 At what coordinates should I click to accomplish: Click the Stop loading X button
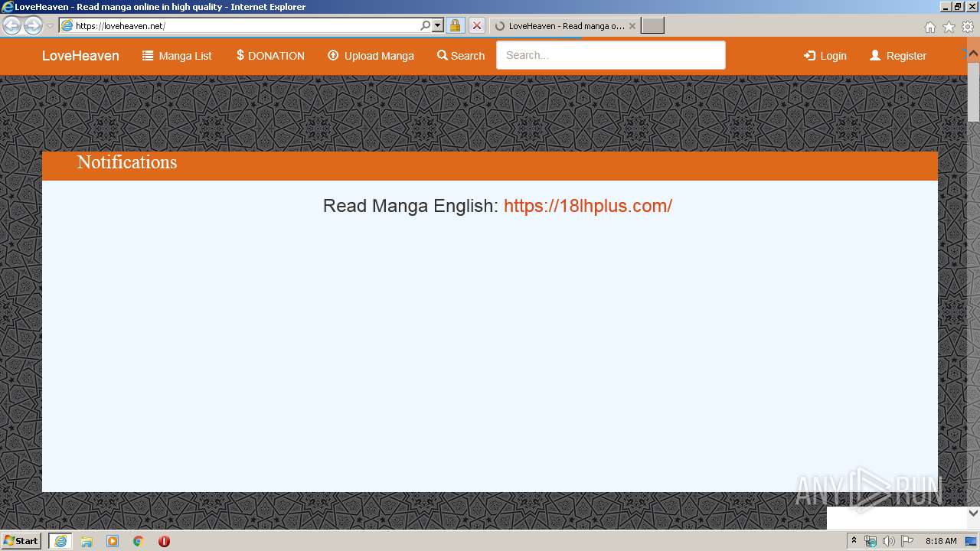[477, 25]
